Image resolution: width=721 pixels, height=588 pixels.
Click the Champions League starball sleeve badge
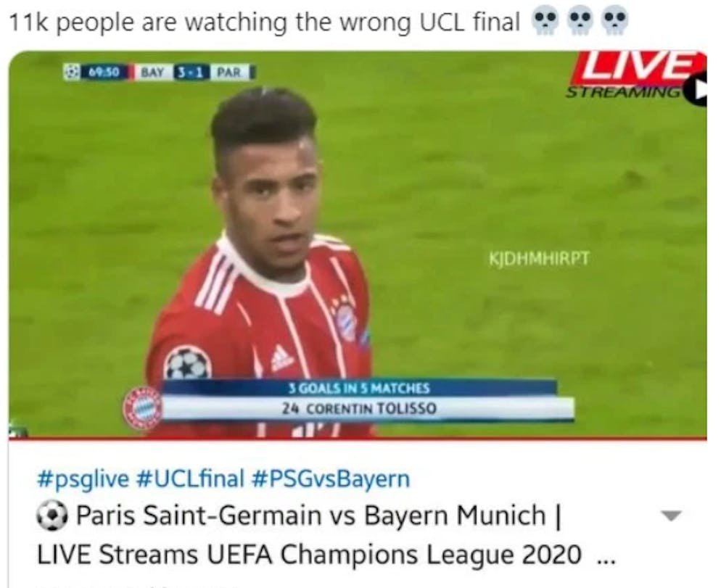tap(188, 363)
